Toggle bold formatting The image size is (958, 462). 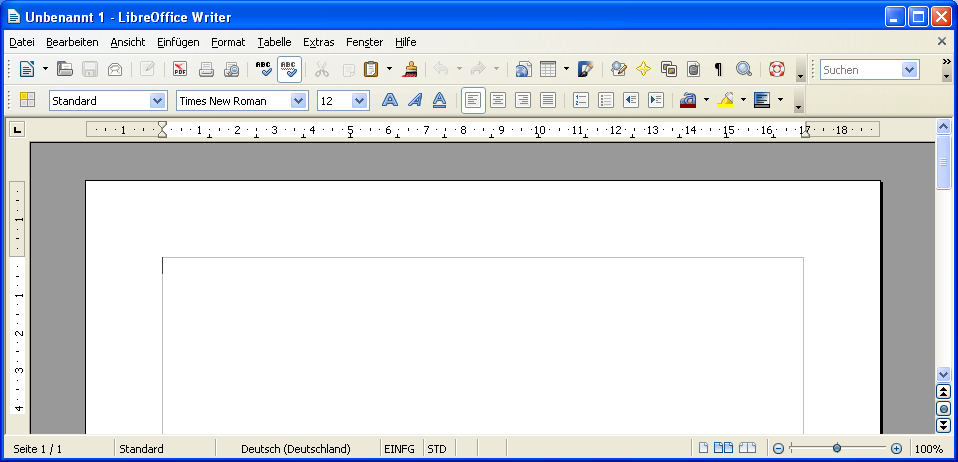(390, 100)
